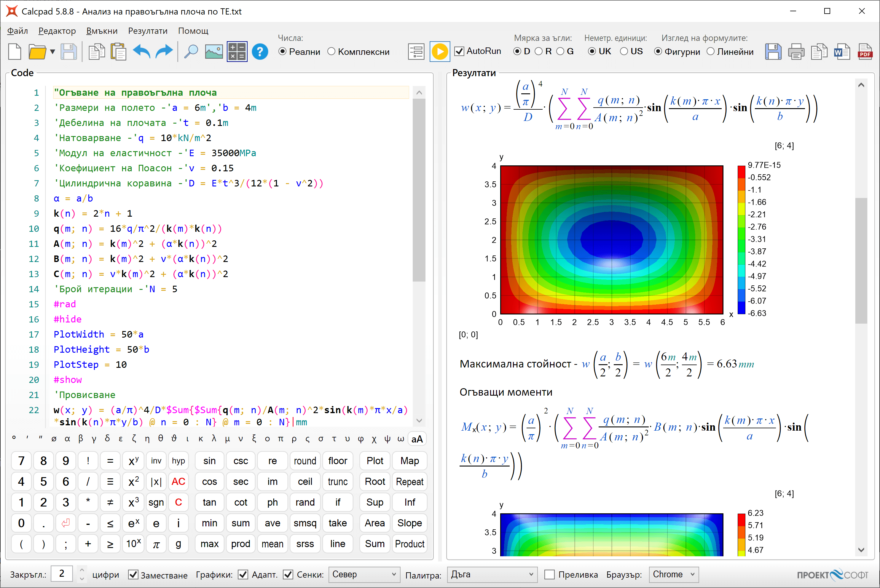Click the Plot keypad button
Image resolution: width=880 pixels, height=588 pixels.
[375, 461]
